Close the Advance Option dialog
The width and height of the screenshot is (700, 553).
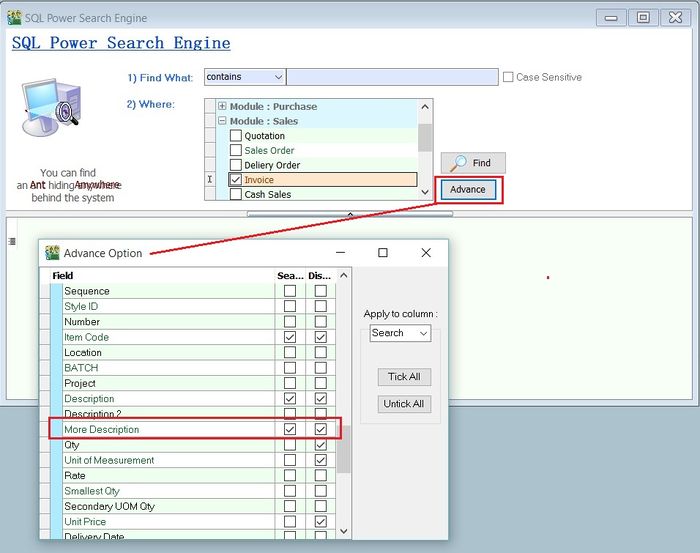426,253
